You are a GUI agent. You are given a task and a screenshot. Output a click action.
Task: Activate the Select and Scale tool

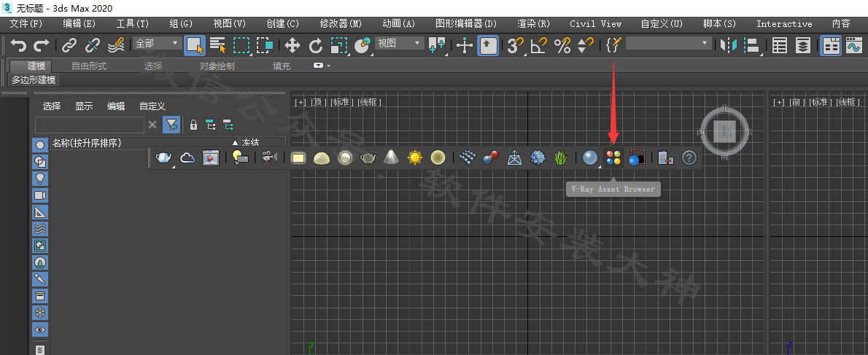click(x=338, y=45)
